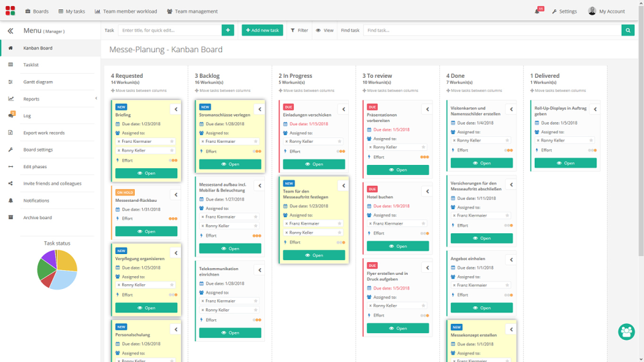This screenshot has height=362, width=644.
Task: Open the Filter options in toolbar
Action: [299, 30]
